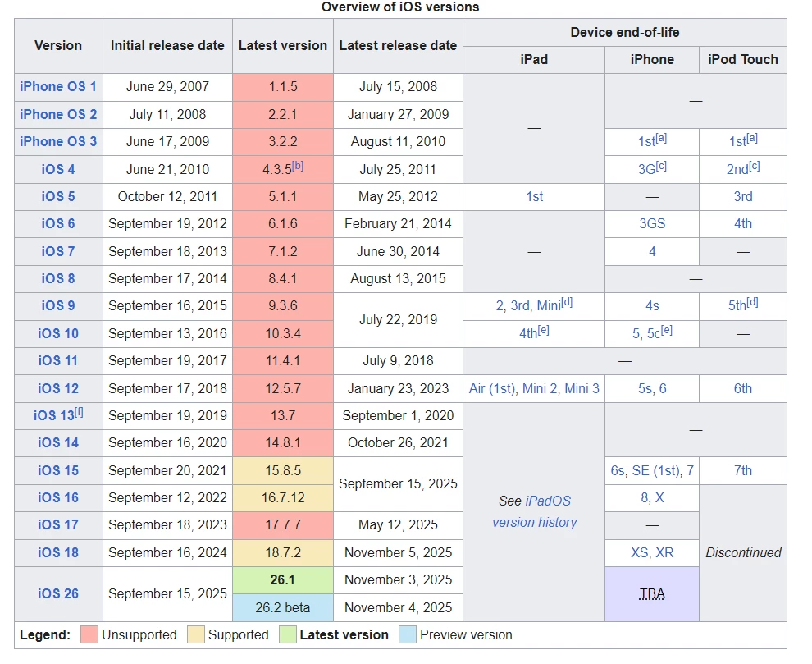Open the iOS 17 version link

[58, 524]
